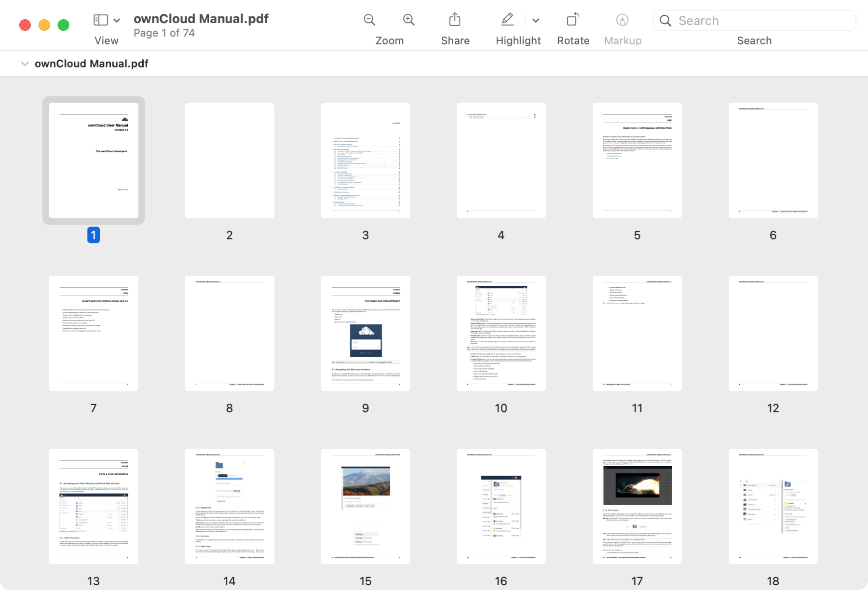Select page 6 thumbnail
The width and height of the screenshot is (868, 590).
pyautogui.click(x=773, y=161)
